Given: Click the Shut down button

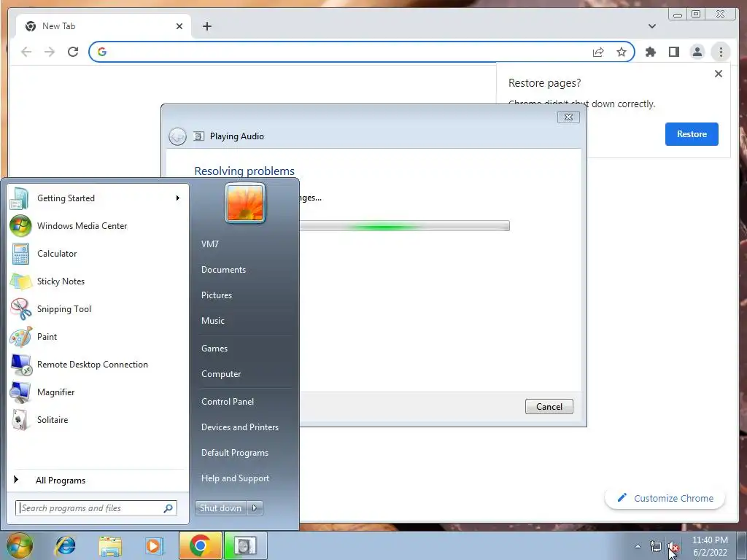Looking at the screenshot, I should pos(220,508).
